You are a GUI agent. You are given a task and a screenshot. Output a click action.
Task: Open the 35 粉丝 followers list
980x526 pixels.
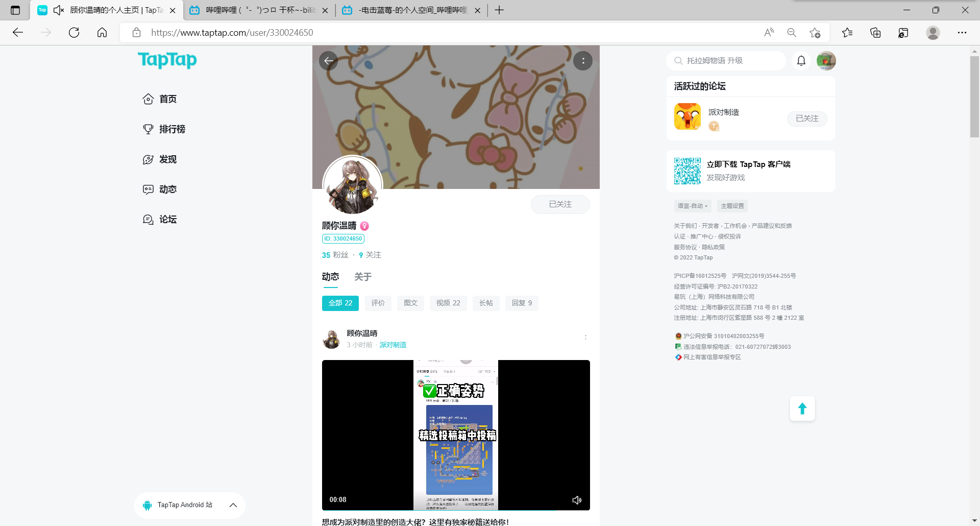pyautogui.click(x=335, y=255)
